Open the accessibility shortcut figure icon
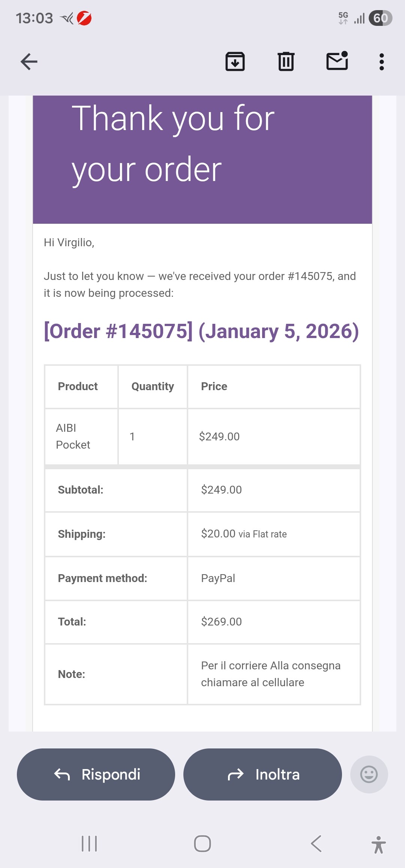Image resolution: width=405 pixels, height=868 pixels. pyautogui.click(x=378, y=845)
